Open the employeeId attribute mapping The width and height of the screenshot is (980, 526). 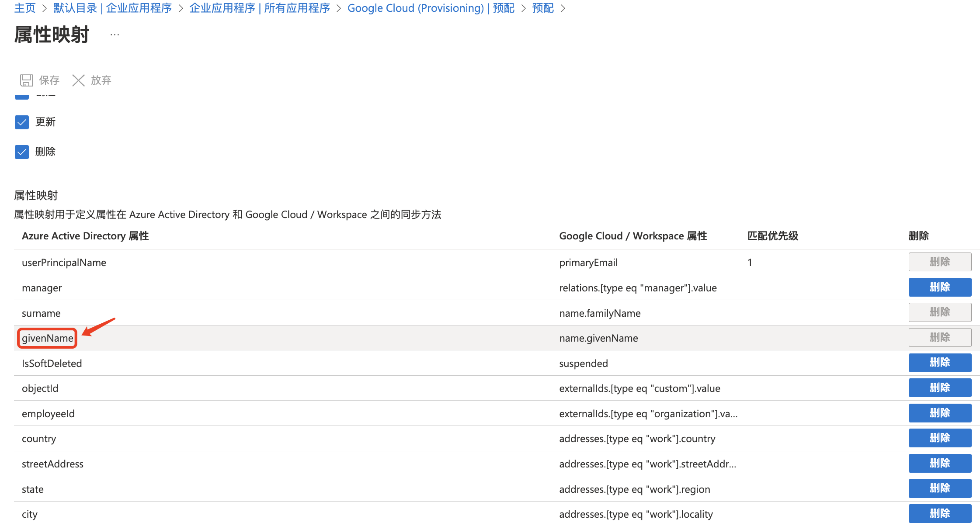[x=48, y=414]
